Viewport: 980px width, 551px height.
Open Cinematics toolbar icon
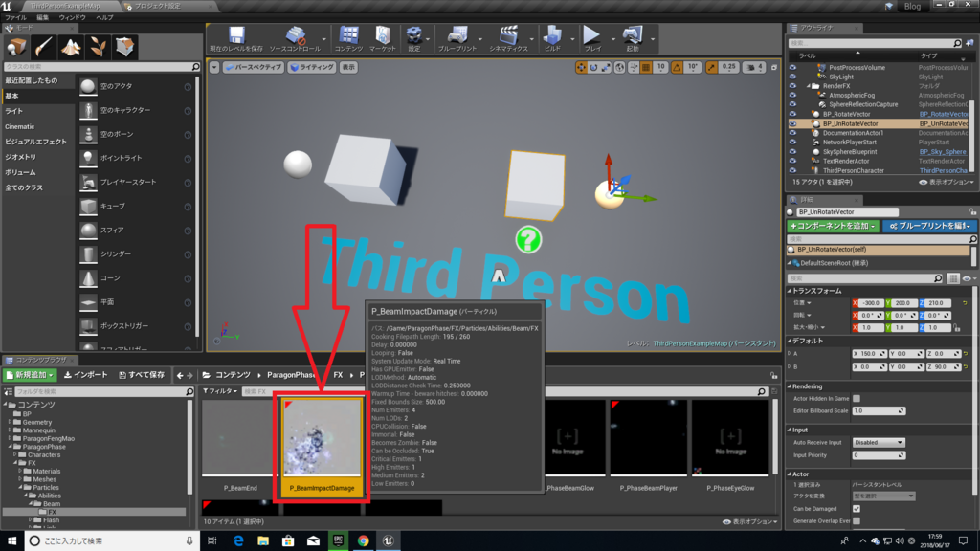[x=508, y=38]
